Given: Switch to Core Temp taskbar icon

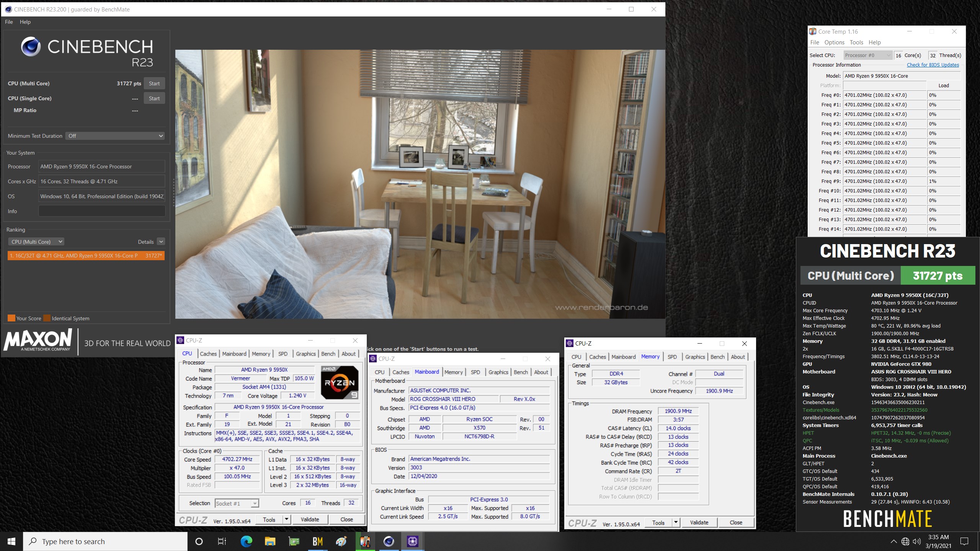Looking at the screenshot, I should coord(365,541).
